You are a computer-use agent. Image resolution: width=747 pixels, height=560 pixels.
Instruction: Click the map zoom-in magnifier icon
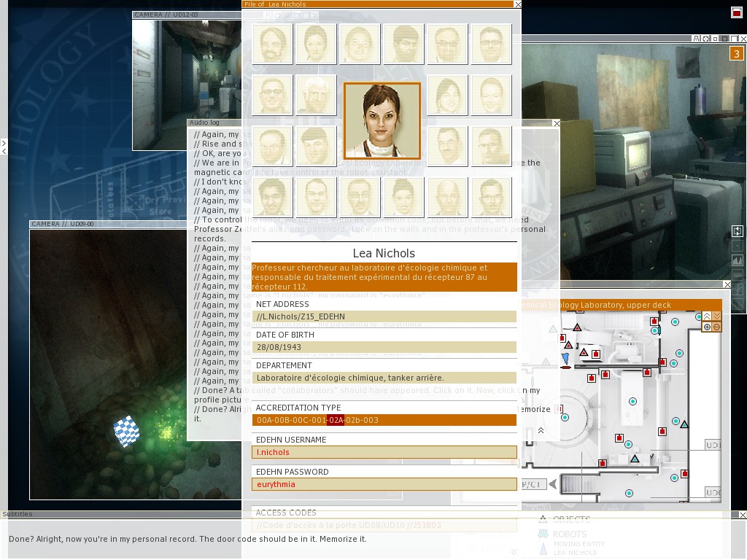(x=707, y=327)
